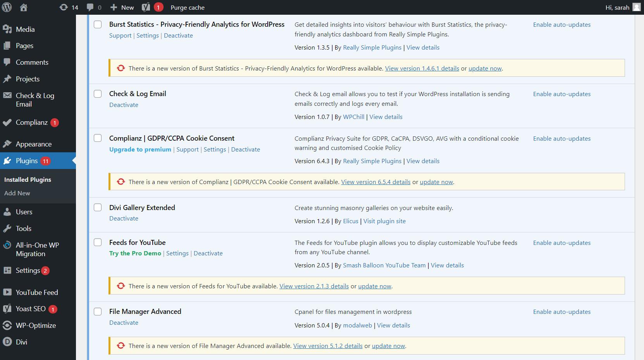The width and height of the screenshot is (644, 360).
Task: Click the WP-Optimize sidebar icon
Action: [7, 325]
